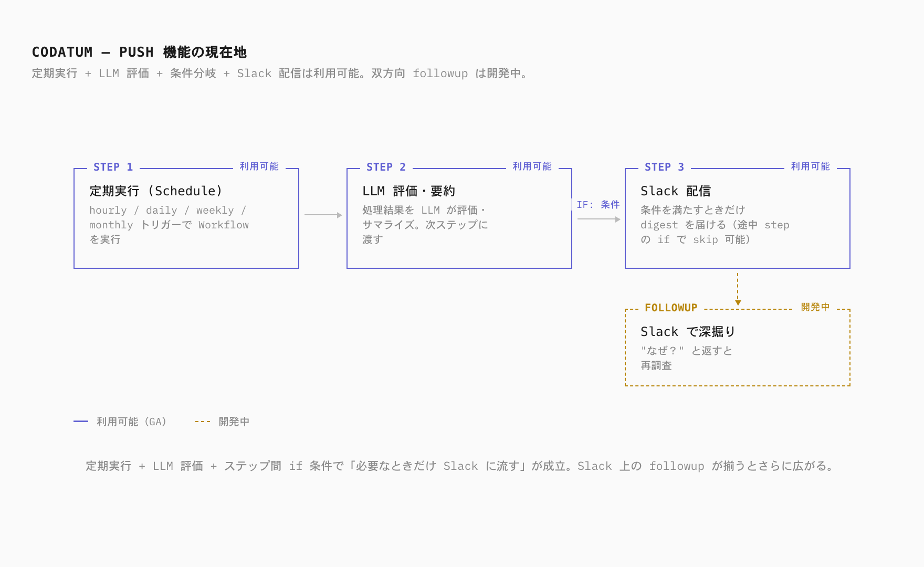Select the heading "LLM 評価・要約"
Image resolution: width=924 pixels, height=567 pixels.
408,191
